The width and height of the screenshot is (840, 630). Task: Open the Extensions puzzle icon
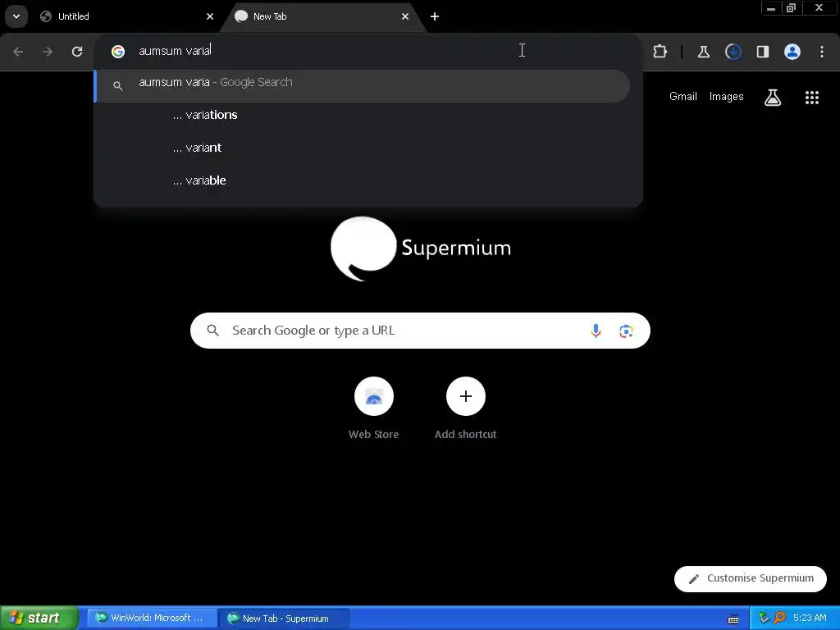tap(660, 52)
